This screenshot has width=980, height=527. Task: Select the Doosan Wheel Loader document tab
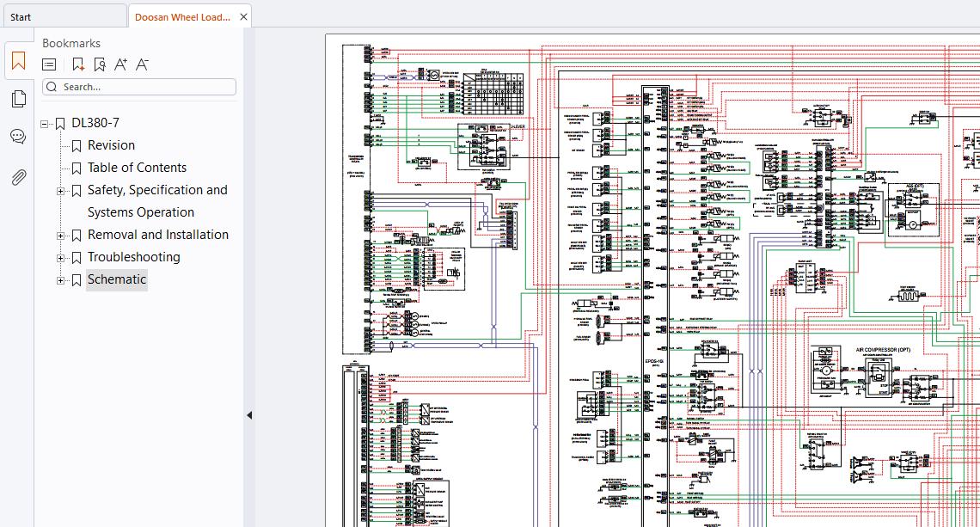coord(182,17)
